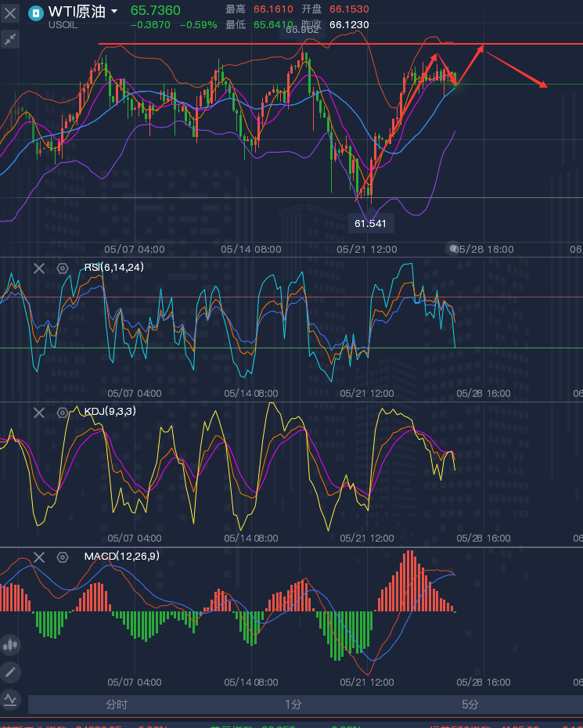Screen dimensions: 583x728
Task: Click the WTI原油 instrument logo icon
Action: tap(35, 13)
